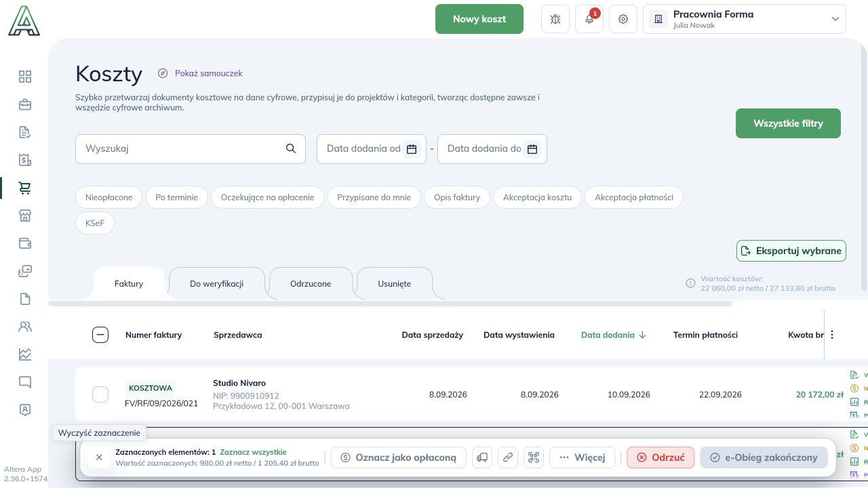This screenshot has height=488, width=868.
Task: Open the wallet icon in sidebar
Action: 25,243
